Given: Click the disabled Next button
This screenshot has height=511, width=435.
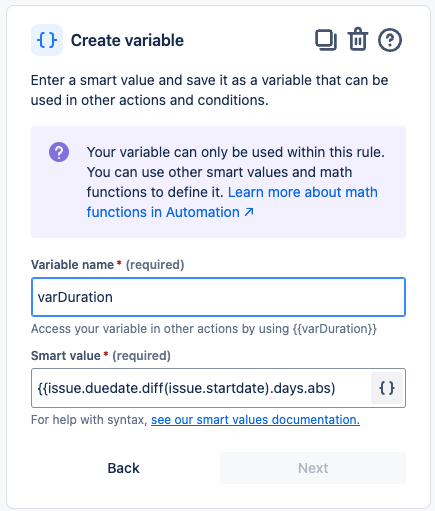Looking at the screenshot, I should (313, 468).
